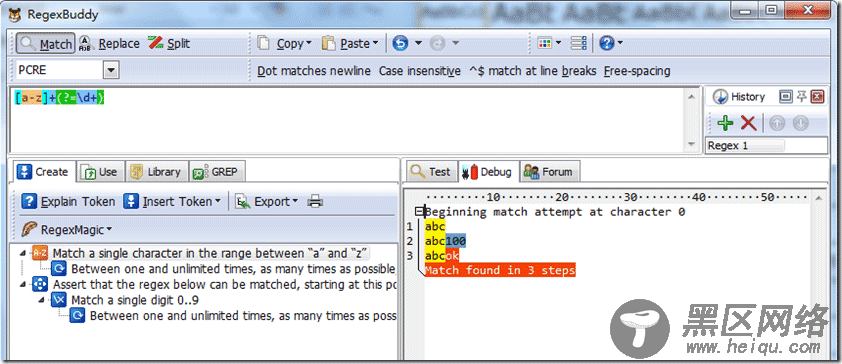
Task: Click the Paste clipboard icon
Action: coord(329,43)
